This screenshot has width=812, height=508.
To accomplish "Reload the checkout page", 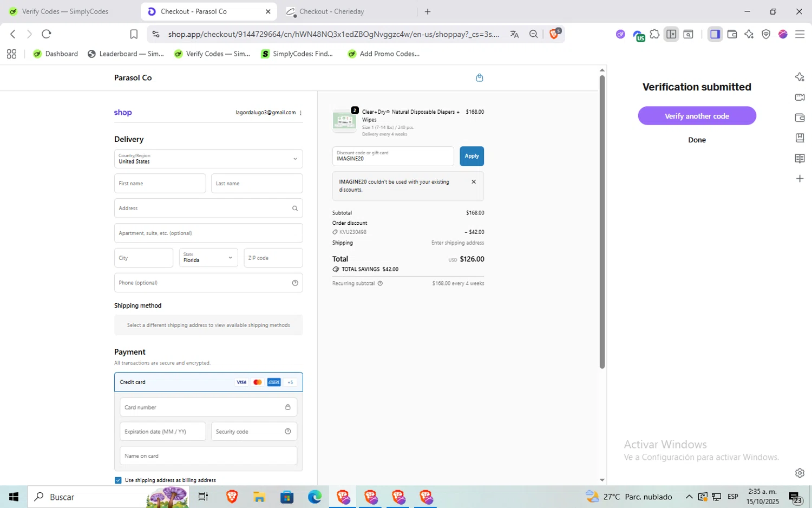I will pyautogui.click(x=47, y=34).
